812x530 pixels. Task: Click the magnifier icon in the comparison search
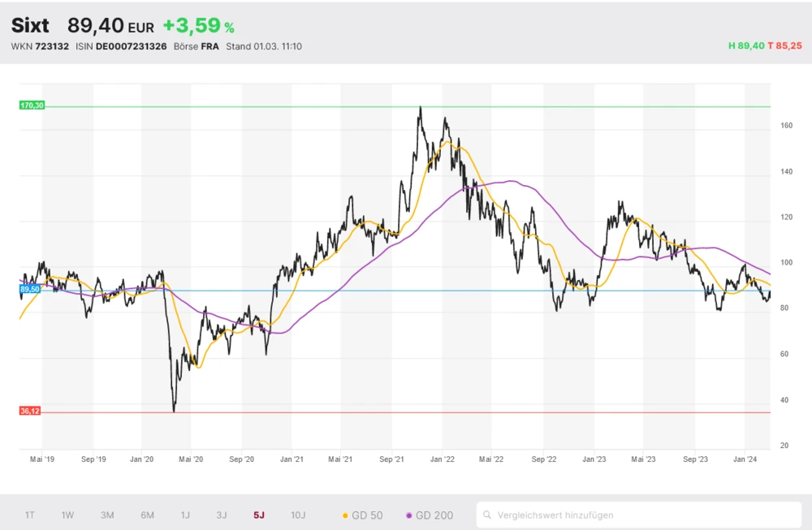(x=487, y=515)
